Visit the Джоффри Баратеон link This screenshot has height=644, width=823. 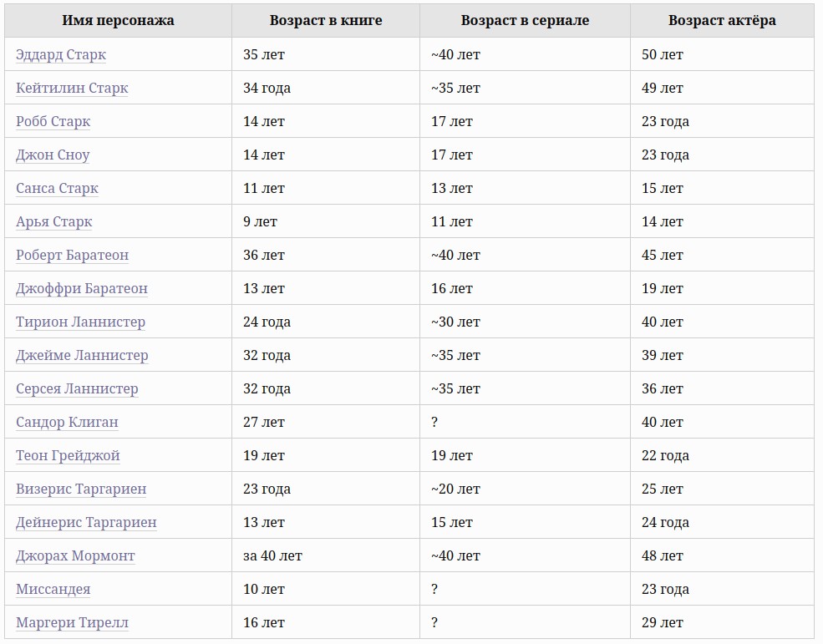(82, 289)
